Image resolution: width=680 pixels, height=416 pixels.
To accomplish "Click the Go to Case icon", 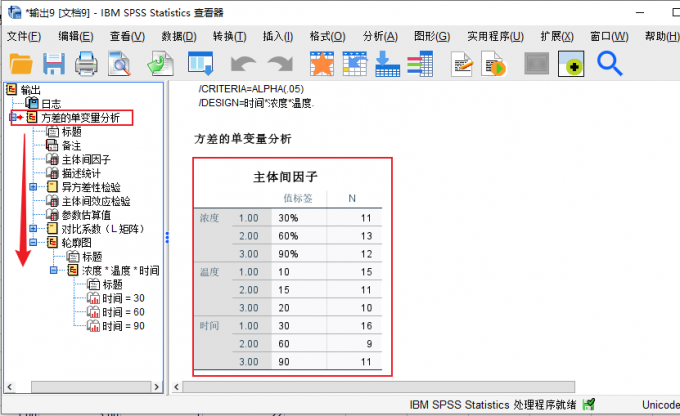I will 355,64.
